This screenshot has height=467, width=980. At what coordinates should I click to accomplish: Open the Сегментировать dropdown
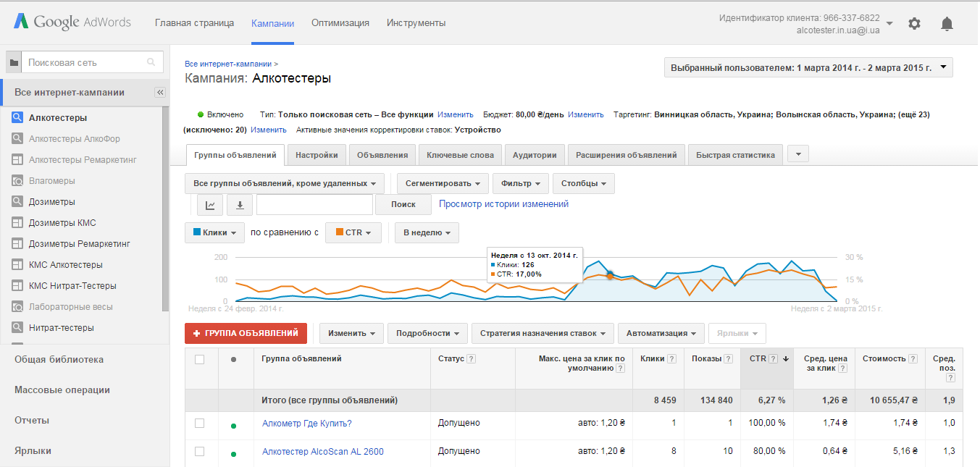[443, 183]
